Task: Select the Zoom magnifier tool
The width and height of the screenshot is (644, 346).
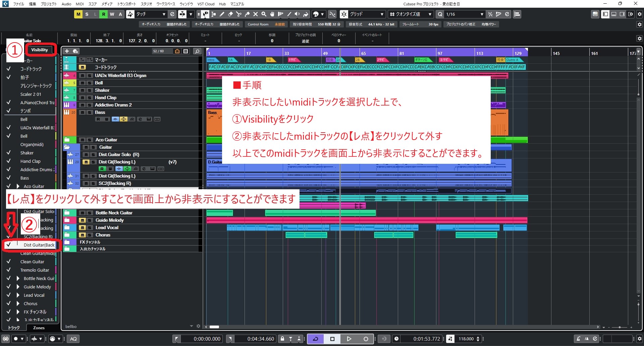Action: tap(264, 14)
